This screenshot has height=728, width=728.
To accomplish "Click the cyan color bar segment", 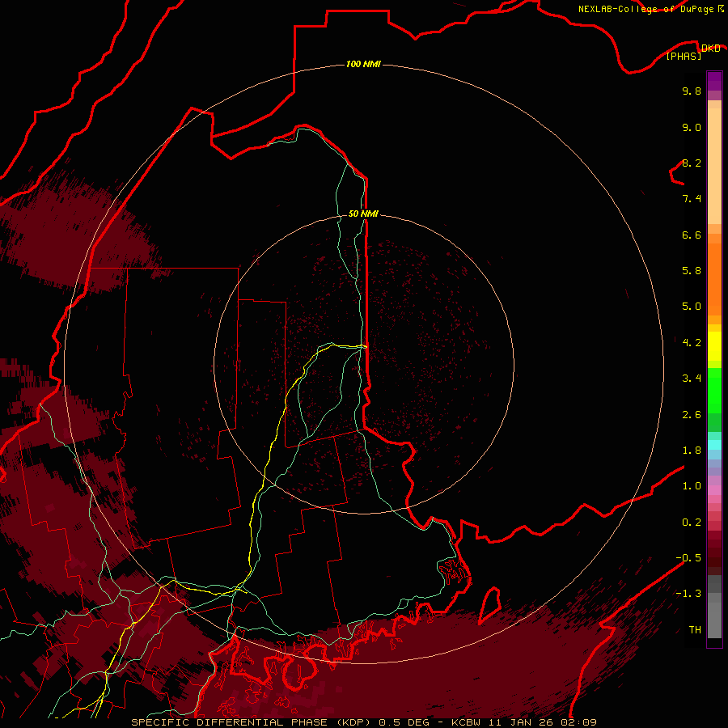I will 714,445.
